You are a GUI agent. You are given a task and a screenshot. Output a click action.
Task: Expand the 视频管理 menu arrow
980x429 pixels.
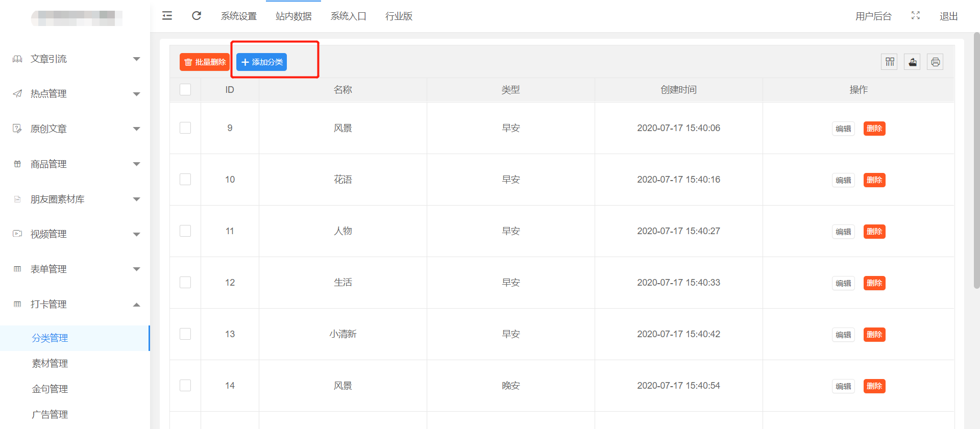pos(136,235)
